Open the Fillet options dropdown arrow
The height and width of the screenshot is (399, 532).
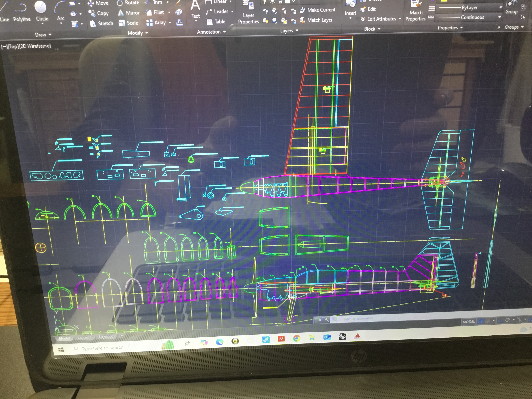[x=169, y=12]
